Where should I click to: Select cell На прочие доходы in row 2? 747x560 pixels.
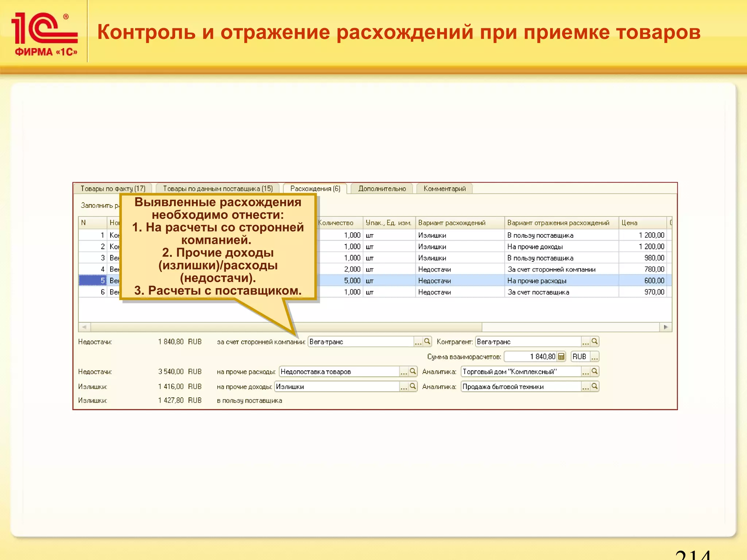click(562, 247)
